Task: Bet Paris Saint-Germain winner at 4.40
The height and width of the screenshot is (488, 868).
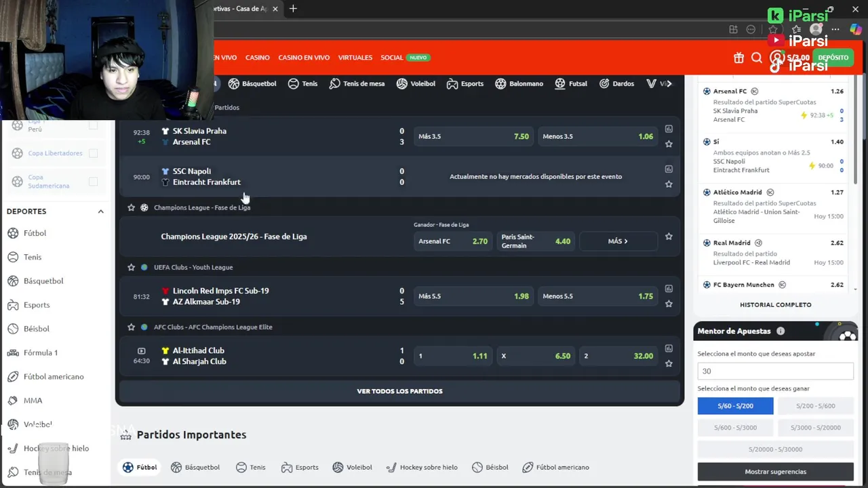Action: coord(536,241)
